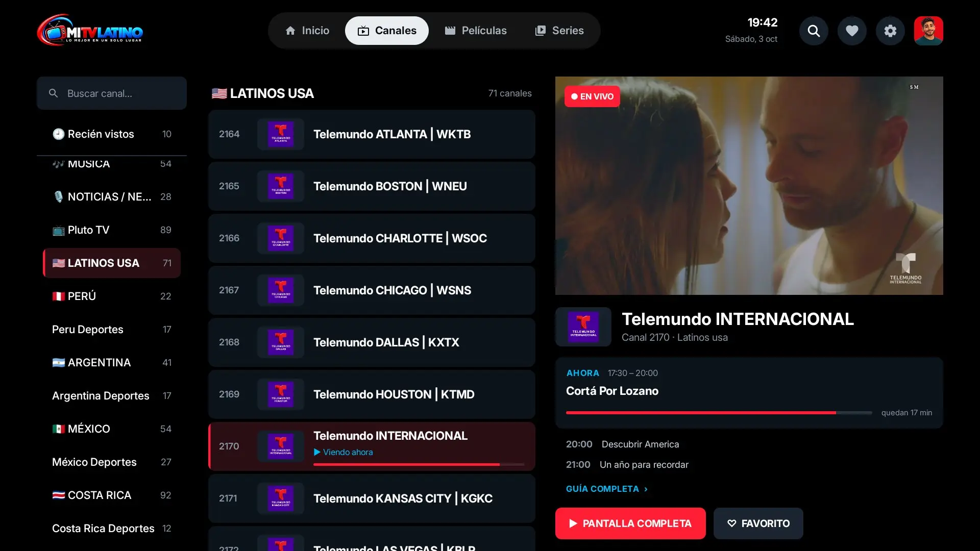Open settings with the gear icon

(890, 31)
